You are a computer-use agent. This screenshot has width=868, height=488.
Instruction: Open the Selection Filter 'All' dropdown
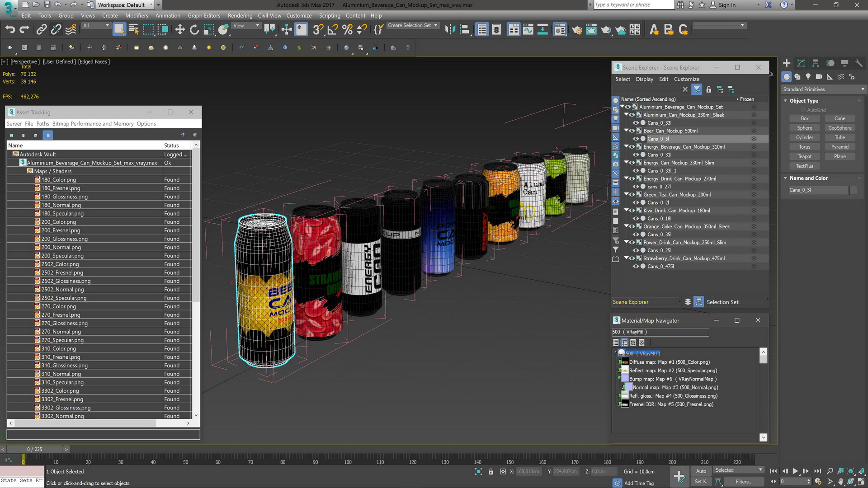tap(96, 26)
